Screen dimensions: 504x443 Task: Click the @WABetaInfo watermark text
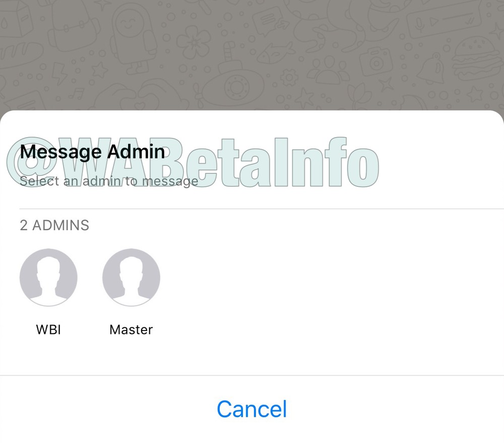(193, 162)
